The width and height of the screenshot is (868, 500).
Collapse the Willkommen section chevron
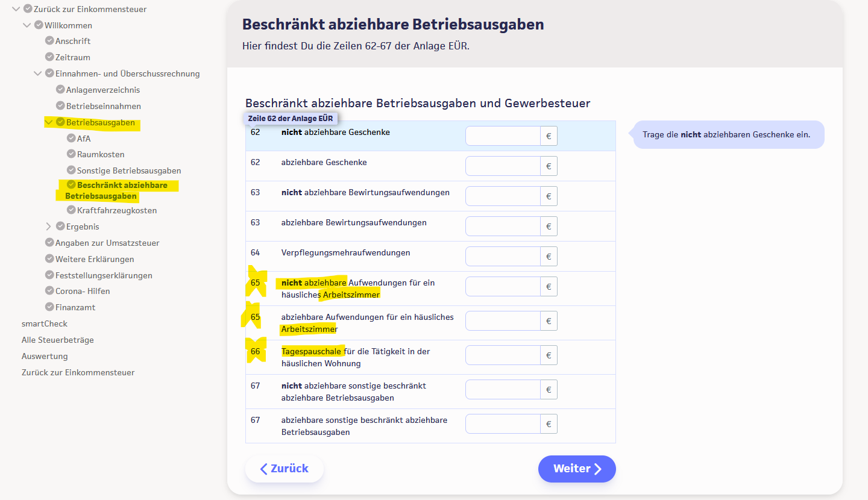point(27,25)
